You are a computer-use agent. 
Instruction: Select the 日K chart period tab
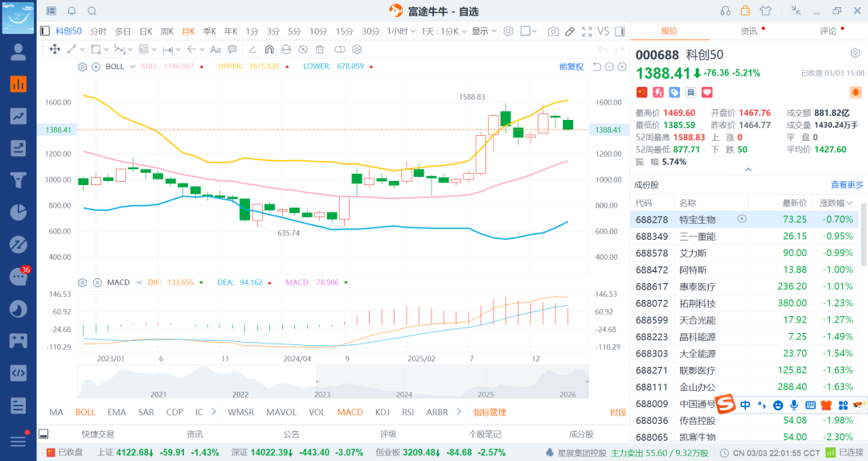point(145,31)
